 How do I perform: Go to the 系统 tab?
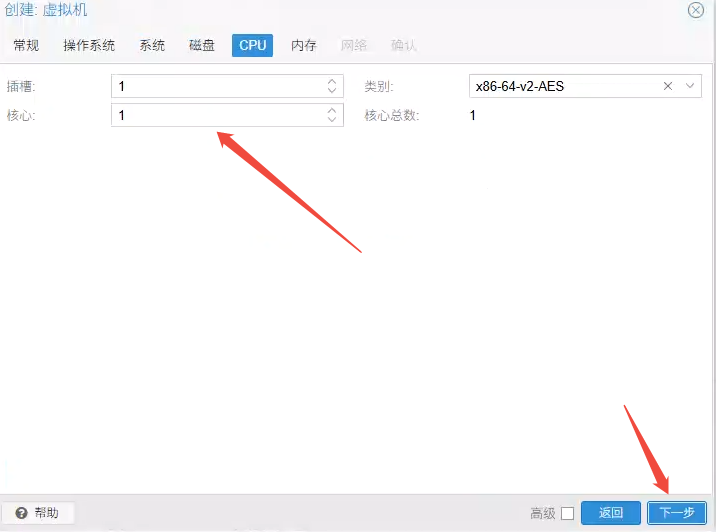pyautogui.click(x=152, y=45)
